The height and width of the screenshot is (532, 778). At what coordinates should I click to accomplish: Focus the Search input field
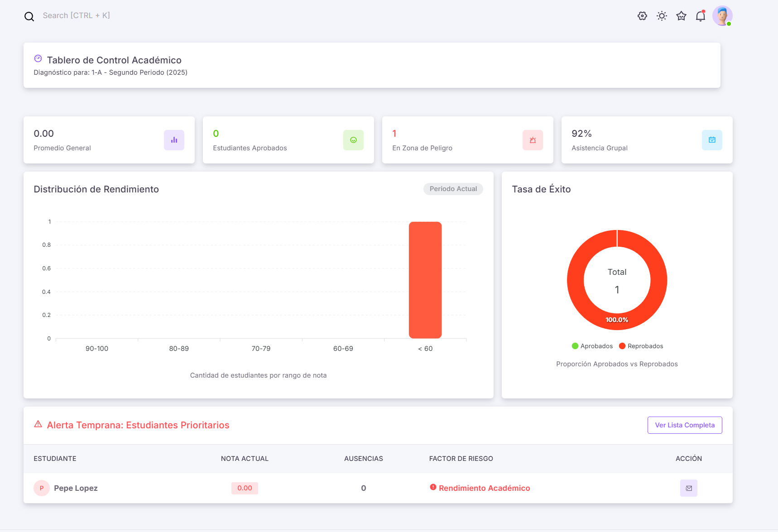pos(76,15)
